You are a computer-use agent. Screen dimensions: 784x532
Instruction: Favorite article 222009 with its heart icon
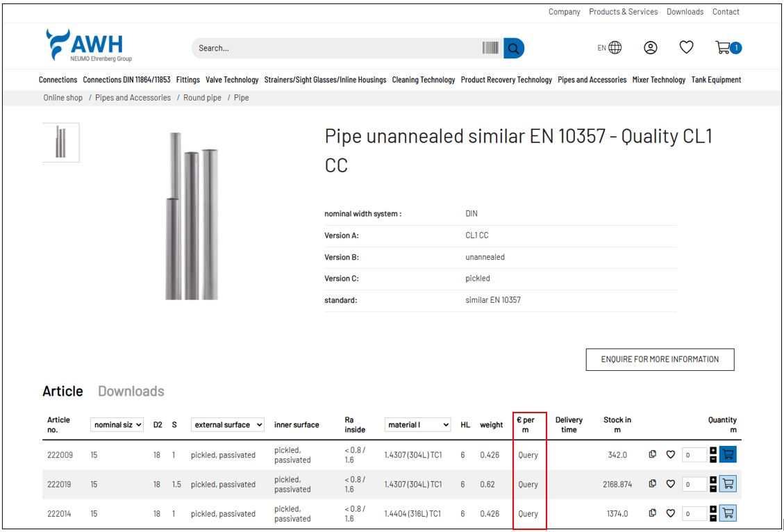click(671, 455)
